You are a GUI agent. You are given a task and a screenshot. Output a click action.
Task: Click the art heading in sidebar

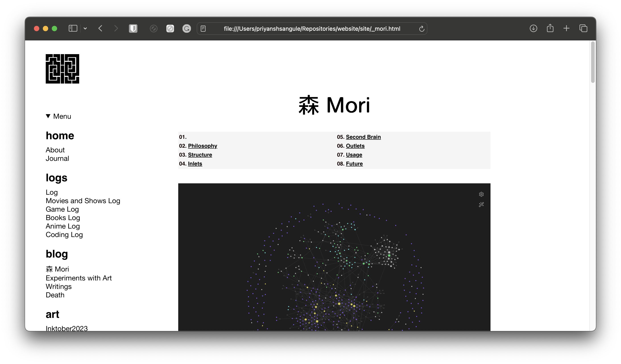(x=52, y=314)
